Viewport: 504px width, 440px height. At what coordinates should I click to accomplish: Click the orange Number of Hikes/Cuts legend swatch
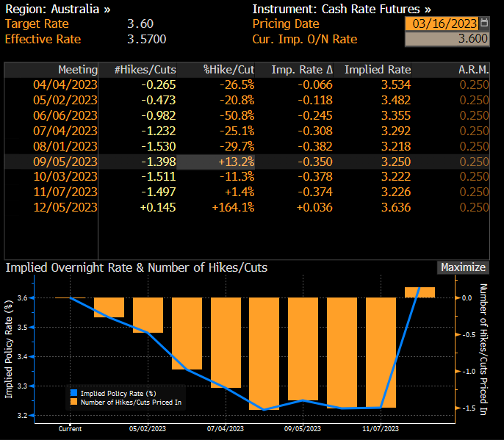pos(73,403)
